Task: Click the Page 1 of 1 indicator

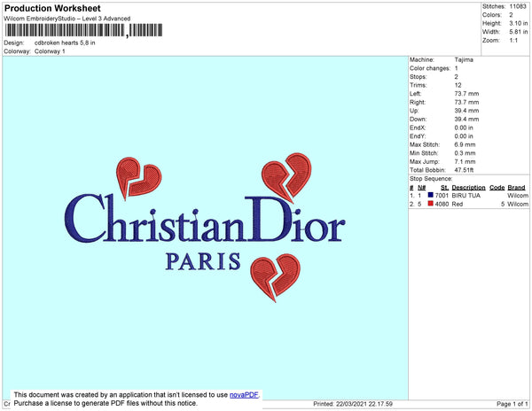Action: click(x=512, y=404)
